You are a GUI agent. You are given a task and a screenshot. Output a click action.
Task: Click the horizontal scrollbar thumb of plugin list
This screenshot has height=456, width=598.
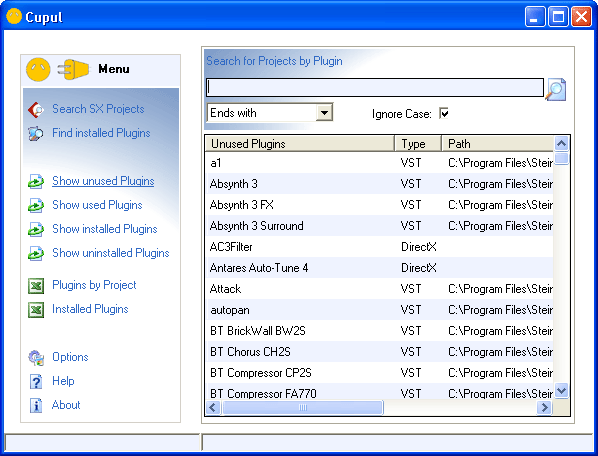(x=302, y=408)
